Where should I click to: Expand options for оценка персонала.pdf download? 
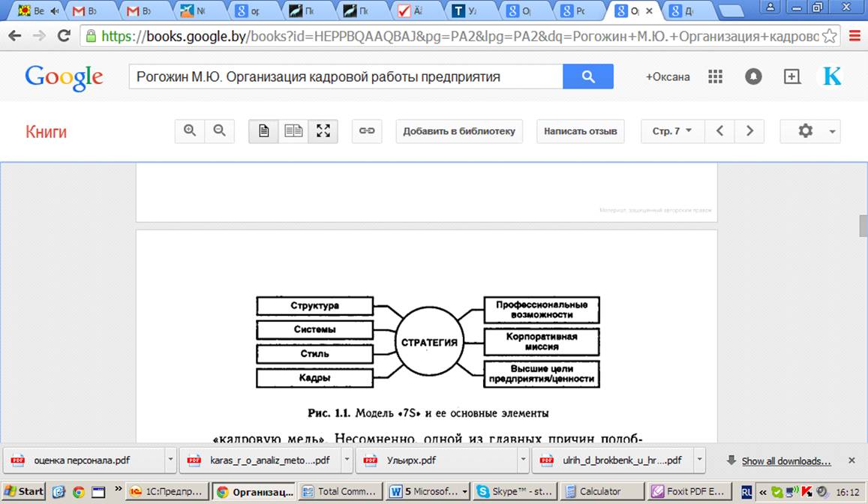171,460
